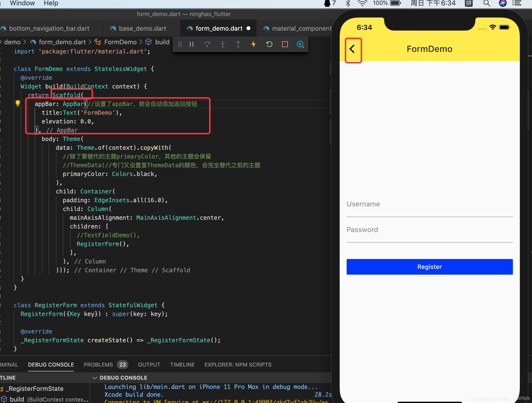Pause the debug session

point(192,44)
